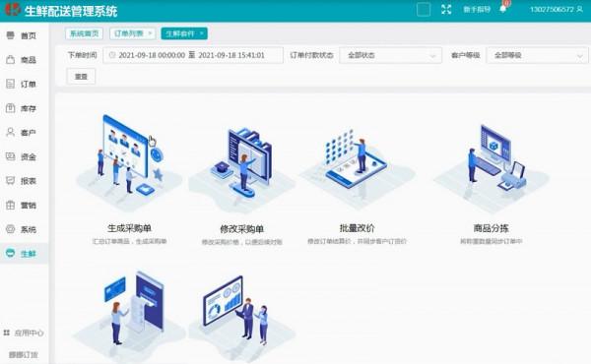Expand the 订单付款状态 dropdown

pos(390,55)
